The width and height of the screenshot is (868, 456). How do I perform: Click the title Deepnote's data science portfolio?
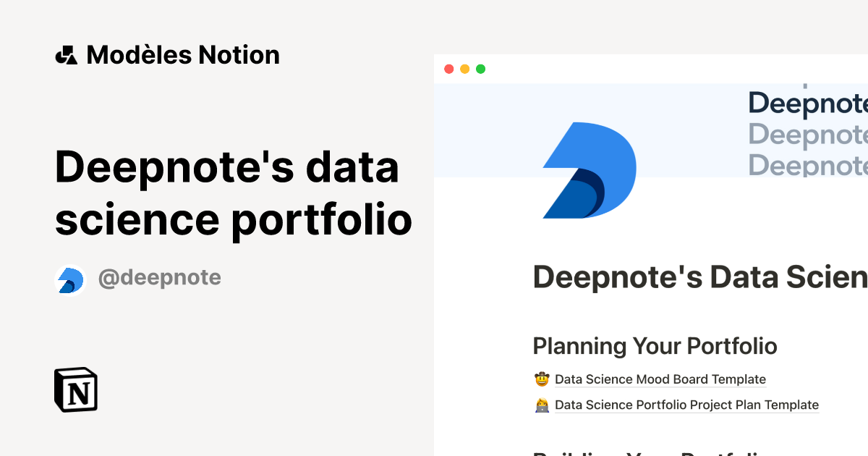pyautogui.click(x=233, y=193)
